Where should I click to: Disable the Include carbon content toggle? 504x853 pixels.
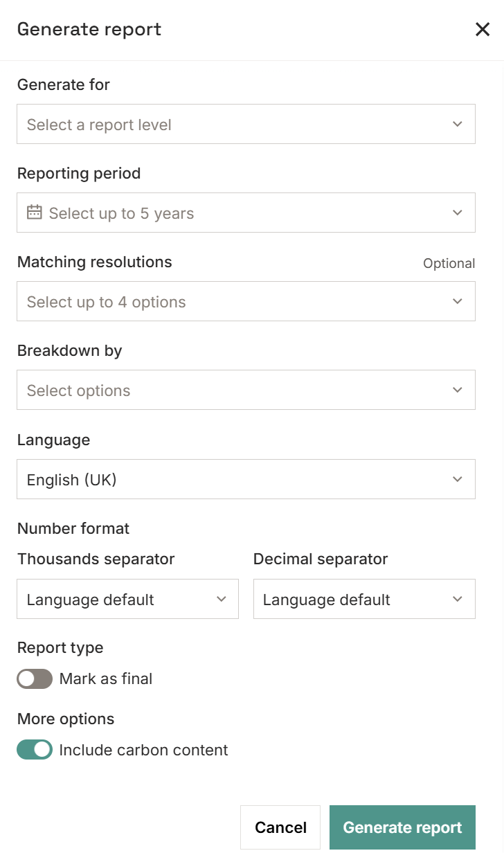point(35,750)
